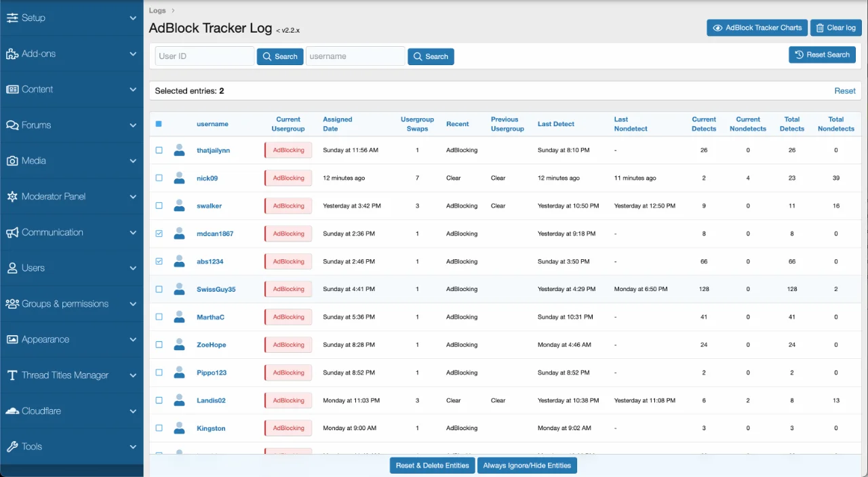Click the avatar icon next to nick09
Screen dimensions: 868x477
point(179,178)
